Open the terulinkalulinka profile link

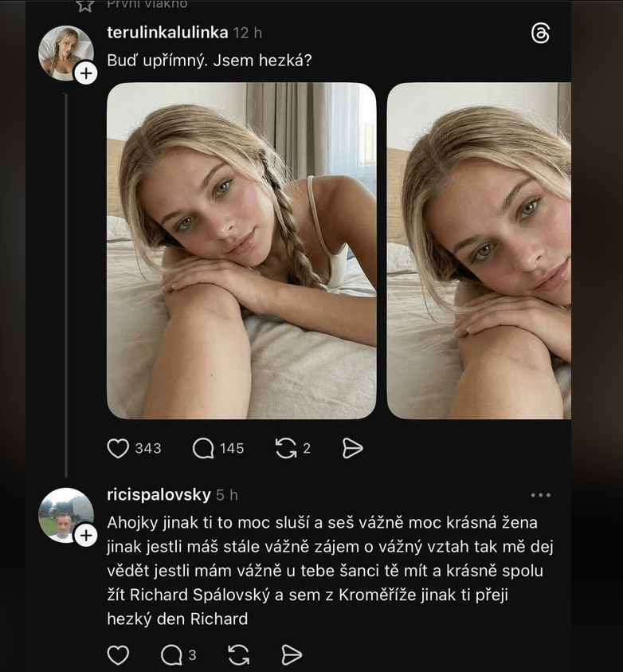(x=167, y=33)
